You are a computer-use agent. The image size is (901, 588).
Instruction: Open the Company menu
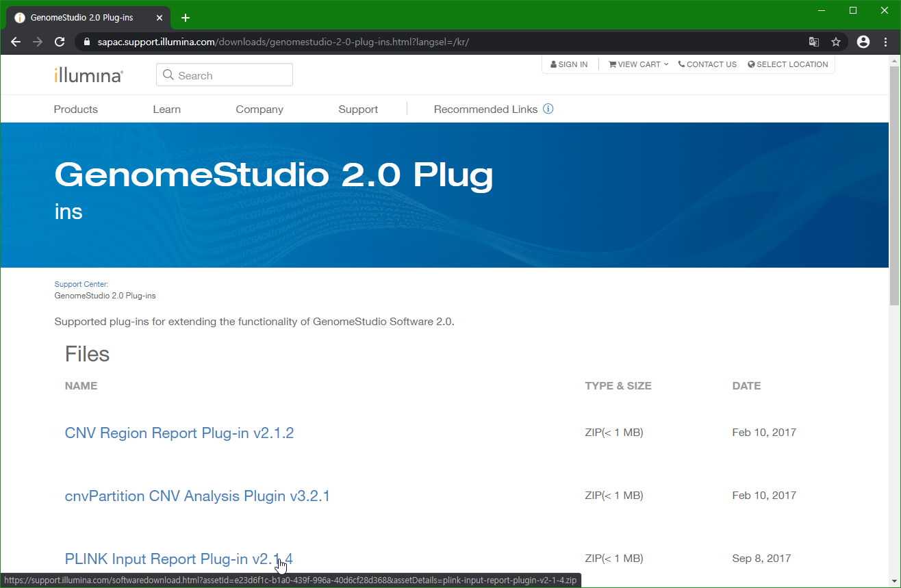point(259,110)
